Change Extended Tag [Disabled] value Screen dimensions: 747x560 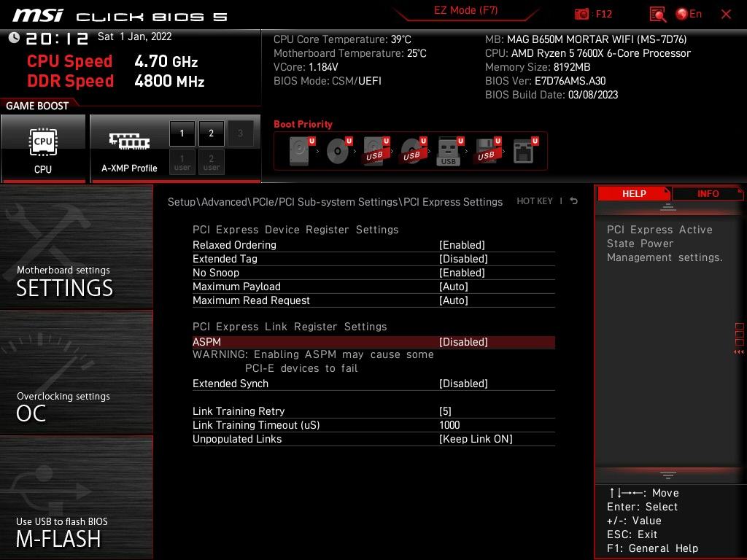point(463,259)
